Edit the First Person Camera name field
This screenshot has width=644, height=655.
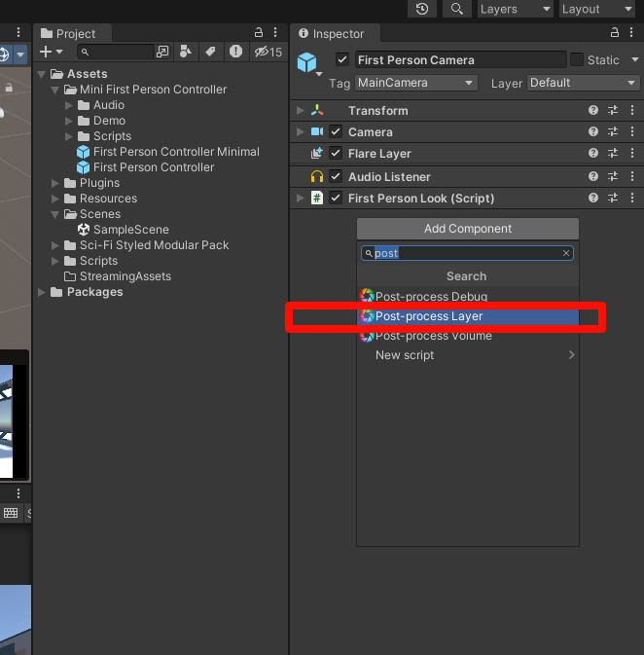(x=461, y=59)
